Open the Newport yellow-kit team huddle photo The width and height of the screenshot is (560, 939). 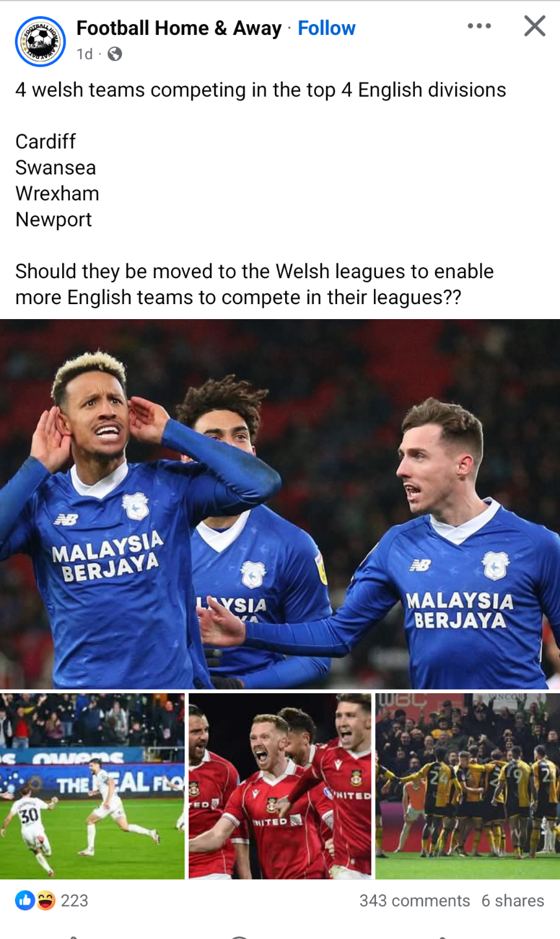pyautogui.click(x=467, y=786)
